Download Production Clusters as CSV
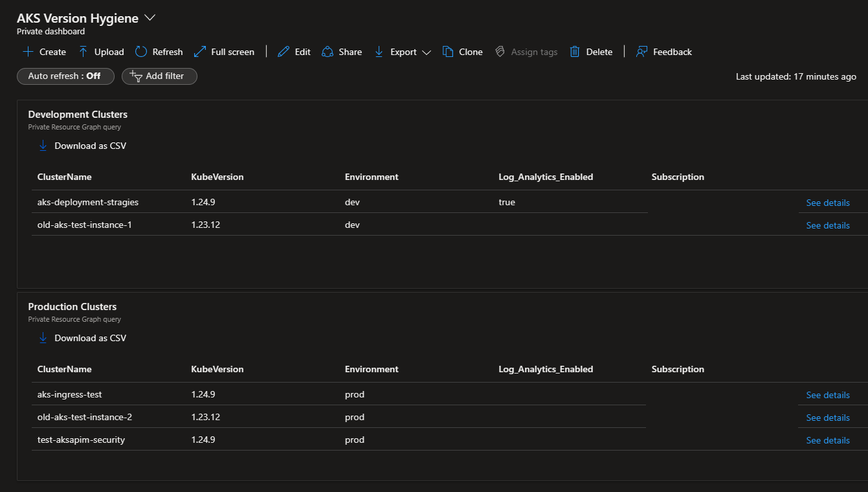Screen dimensions: 868x492 pyautogui.click(x=90, y=338)
